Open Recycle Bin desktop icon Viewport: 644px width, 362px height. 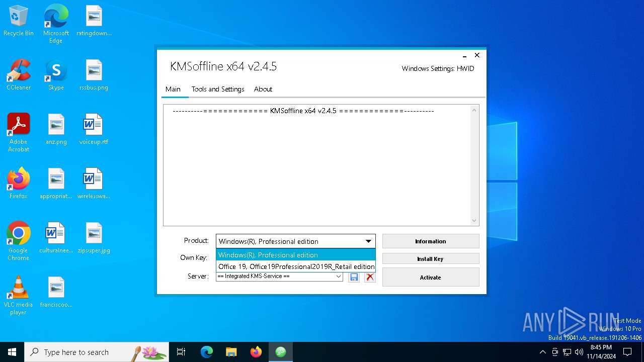[19, 21]
